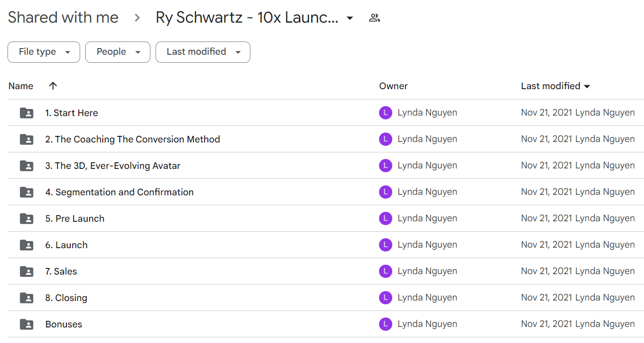Select the folder icon beside 6. Launch
The height and width of the screenshot is (343, 644).
(26, 245)
